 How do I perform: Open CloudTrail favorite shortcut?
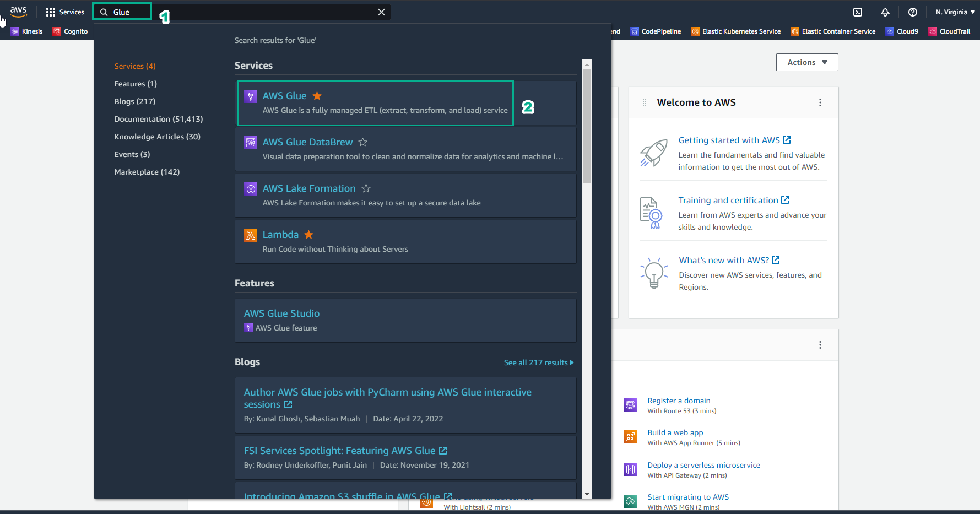(949, 31)
